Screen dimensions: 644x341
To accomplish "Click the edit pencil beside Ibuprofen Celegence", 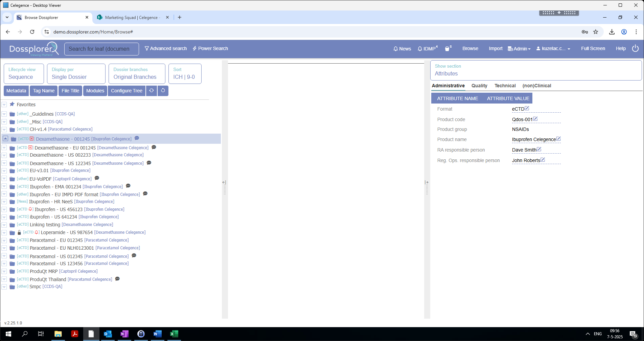I will tap(558, 139).
